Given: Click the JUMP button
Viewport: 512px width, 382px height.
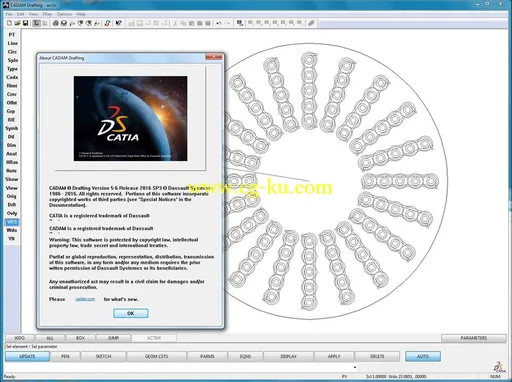Looking at the screenshot, I should tap(113, 338).
